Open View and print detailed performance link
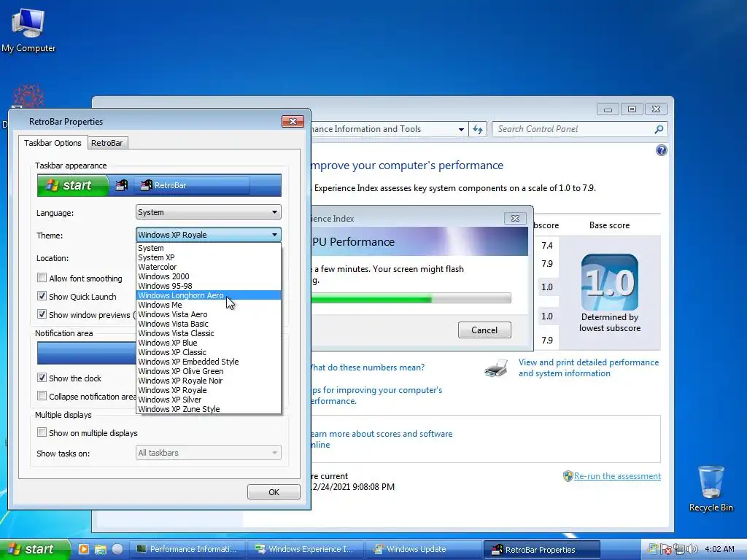The width and height of the screenshot is (747, 560). (589, 367)
